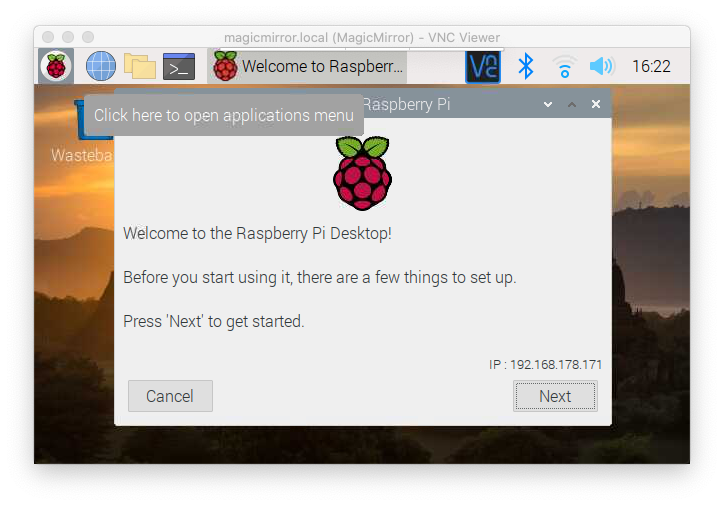Select the 'Welcome to Raspberr...' taskbar entry
724x506 pixels.
[308, 66]
